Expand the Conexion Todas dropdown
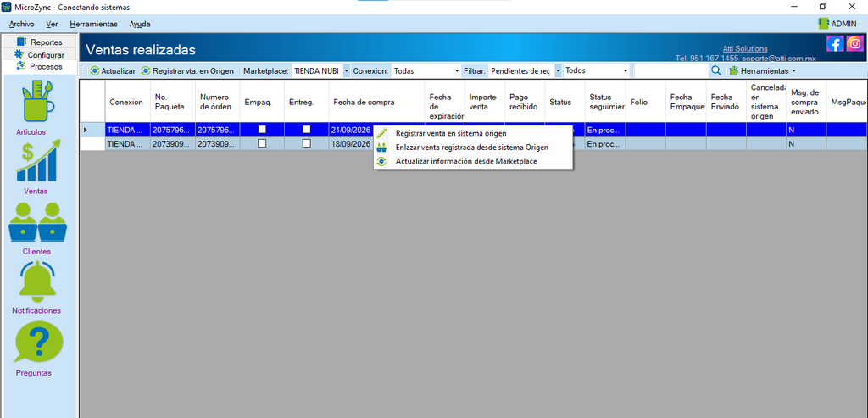Screen dimensions: 868x418 457,71
